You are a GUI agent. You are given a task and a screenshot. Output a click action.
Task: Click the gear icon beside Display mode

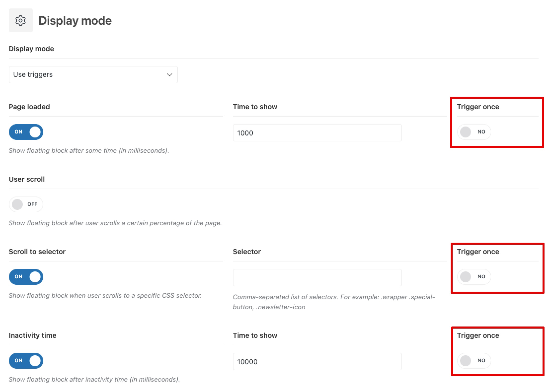pos(21,21)
